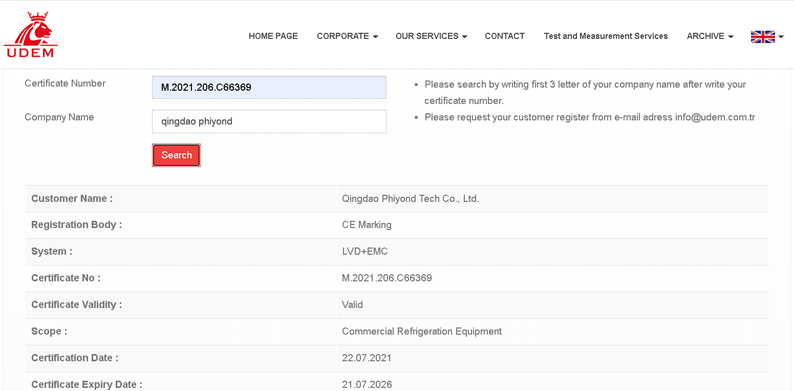Expand the OUR SERVICES menu
Image resolution: width=794 pixels, height=391 pixels.
(431, 36)
